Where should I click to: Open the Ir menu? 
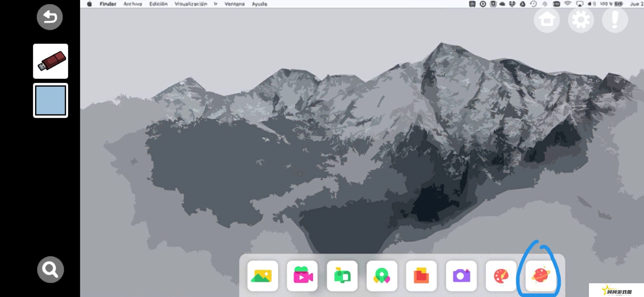pos(216,4)
